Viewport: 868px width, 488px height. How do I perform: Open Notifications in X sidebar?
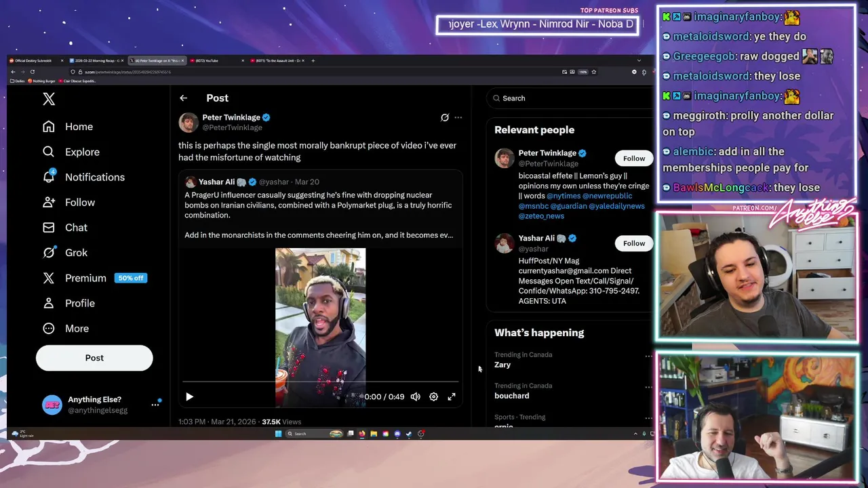click(83, 177)
